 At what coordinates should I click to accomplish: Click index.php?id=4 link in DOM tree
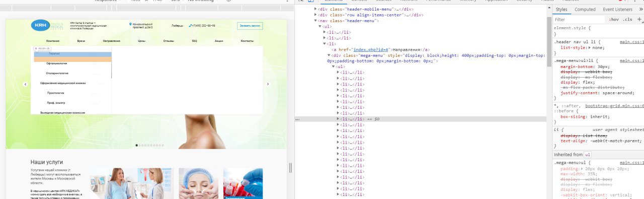(x=371, y=50)
